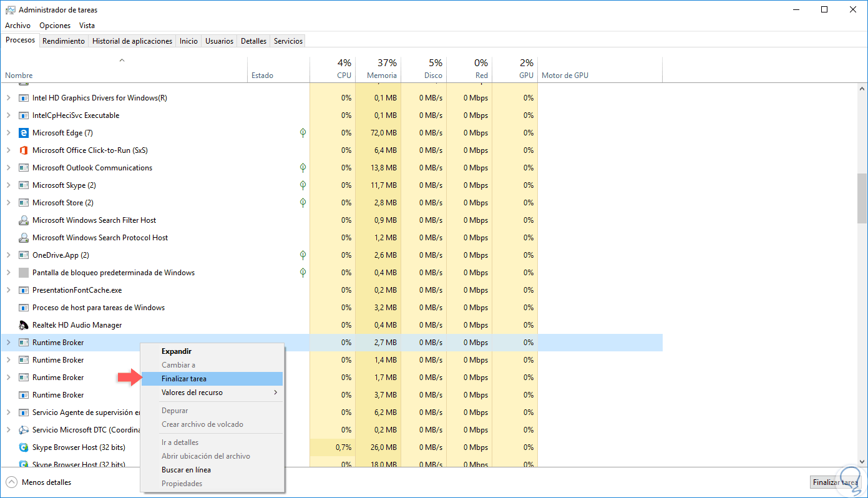Screen dimensions: 868x498
Task: Click the vertical scrollbar thumb of the process list
Action: click(862, 198)
